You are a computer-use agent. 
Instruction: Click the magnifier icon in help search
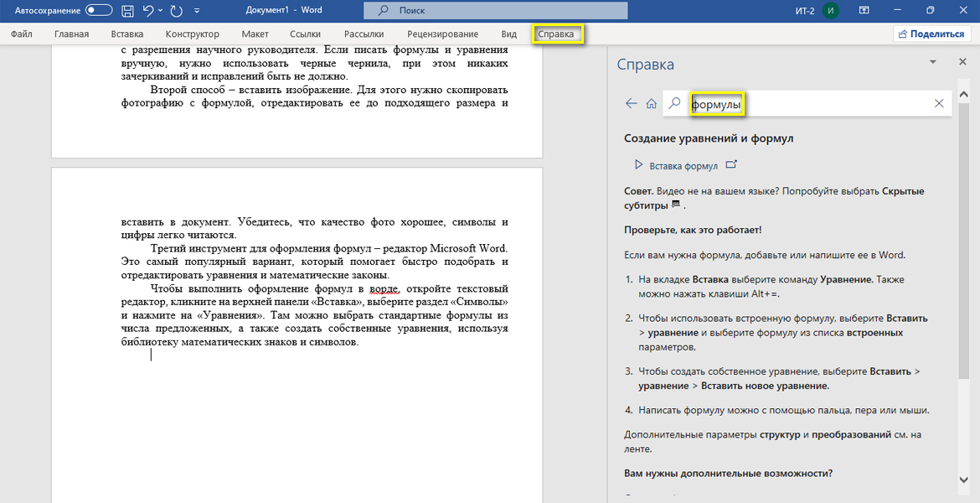675,103
